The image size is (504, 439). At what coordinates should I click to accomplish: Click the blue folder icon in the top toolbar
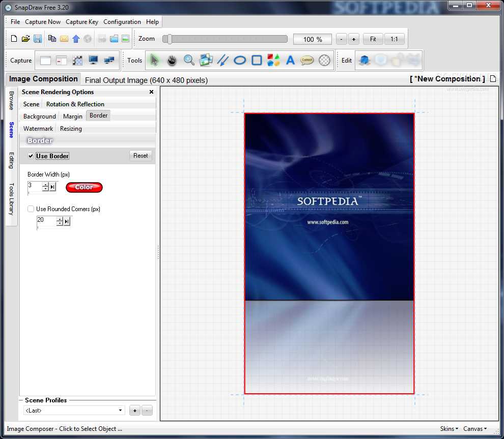click(x=114, y=39)
